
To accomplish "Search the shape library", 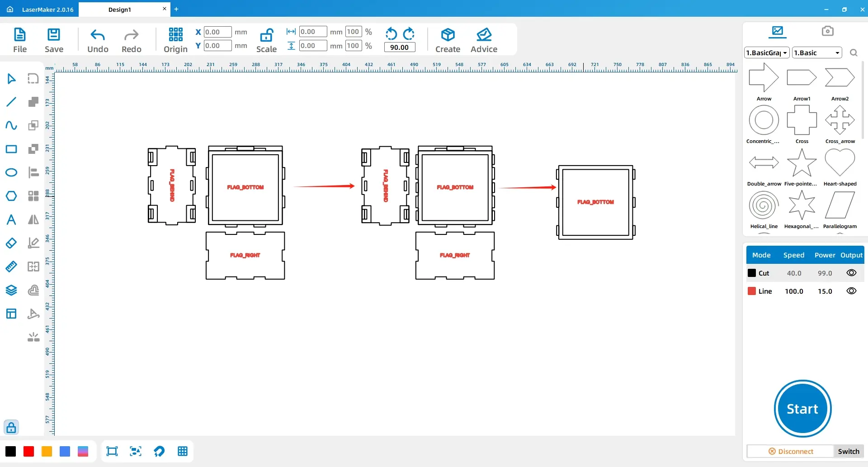I will [x=854, y=53].
